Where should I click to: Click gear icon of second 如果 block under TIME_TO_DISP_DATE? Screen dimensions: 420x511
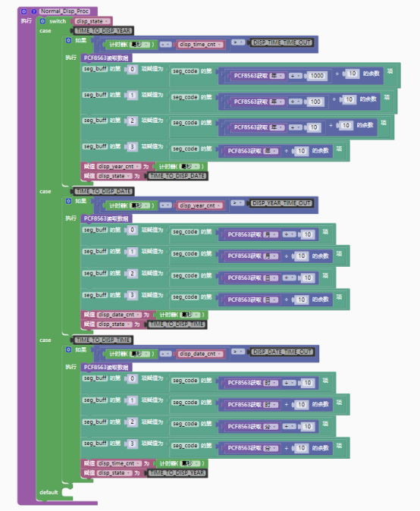[68, 201]
